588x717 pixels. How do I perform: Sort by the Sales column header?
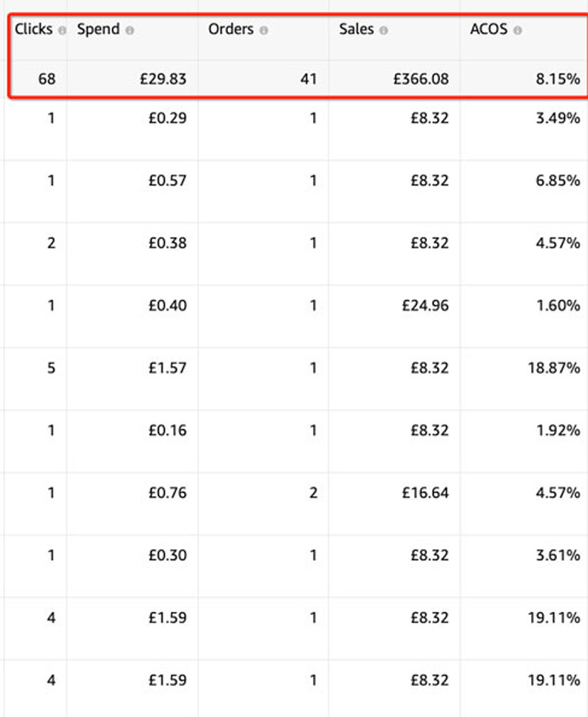pyautogui.click(x=356, y=30)
